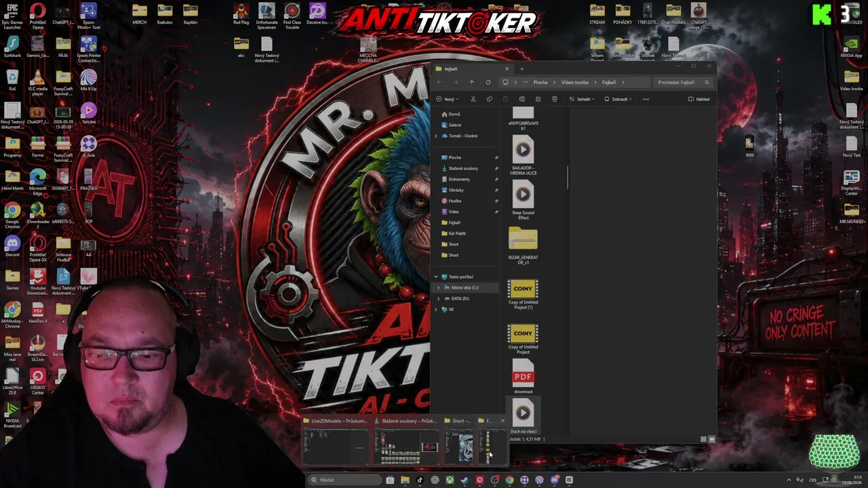Open TikTok from the taskbar
The image size is (868, 488).
pos(420,480)
